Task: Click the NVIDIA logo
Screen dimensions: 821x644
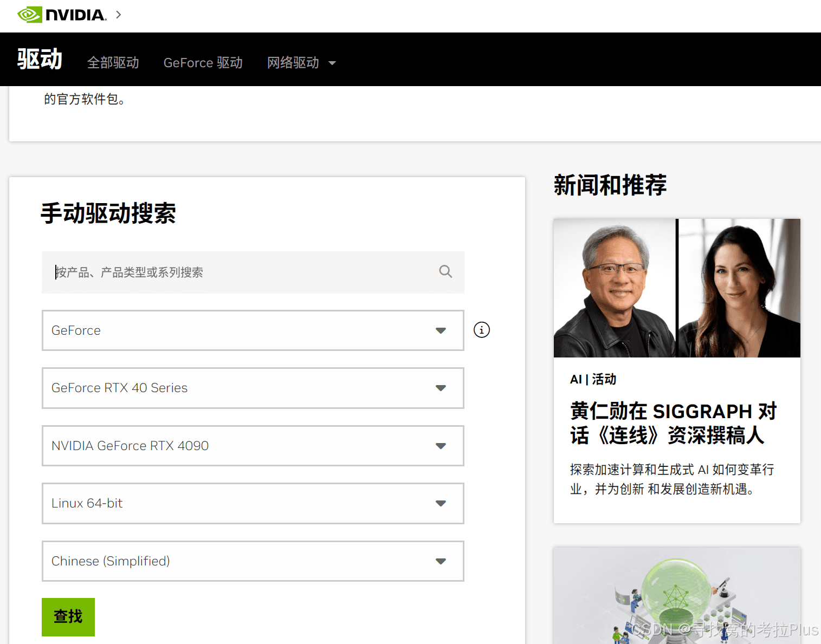Action: [62, 15]
